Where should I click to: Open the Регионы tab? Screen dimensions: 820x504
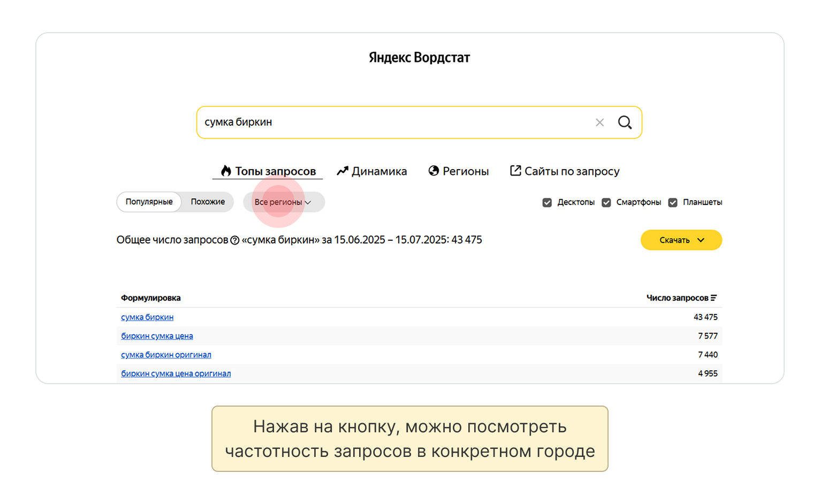coord(459,171)
